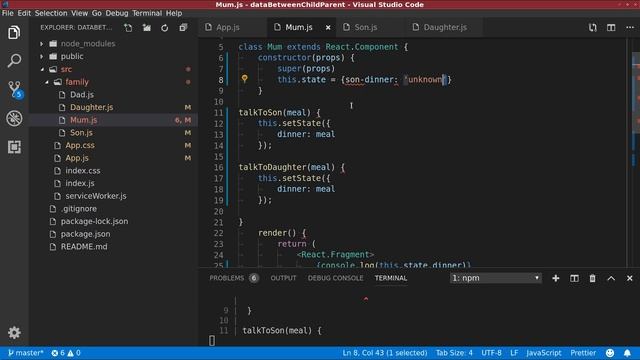Switch to the Son.js editor tab
The image size is (640, 360).
coord(371,27)
